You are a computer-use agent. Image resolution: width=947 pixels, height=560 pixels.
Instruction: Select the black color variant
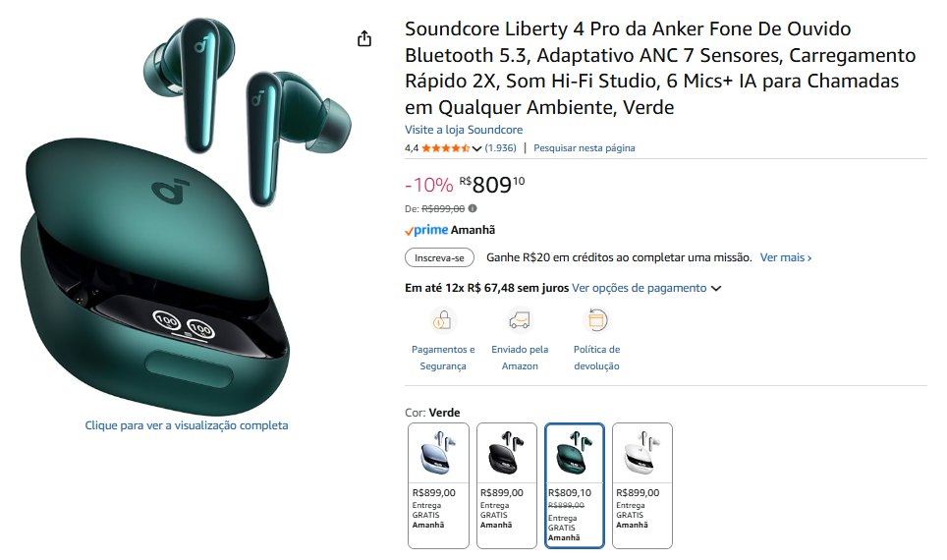click(507, 485)
